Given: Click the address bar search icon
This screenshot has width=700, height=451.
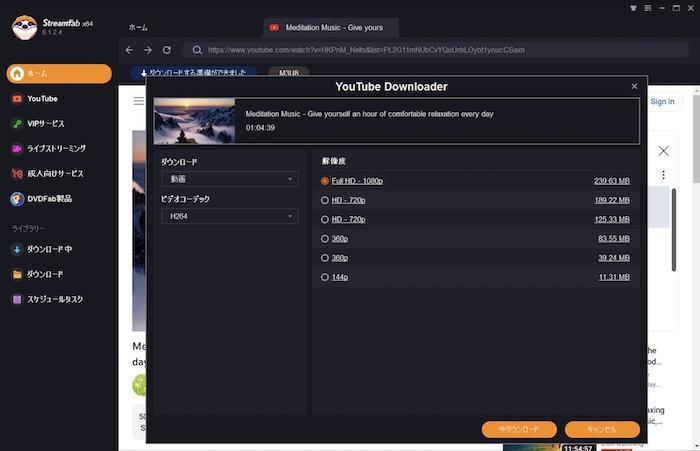Looking at the screenshot, I should pos(197,50).
